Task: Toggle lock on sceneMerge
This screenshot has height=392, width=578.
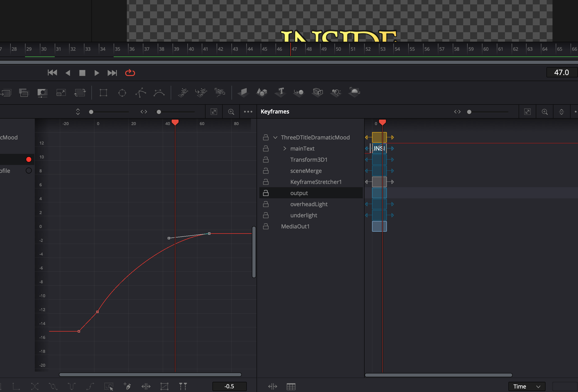Action: coord(266,171)
